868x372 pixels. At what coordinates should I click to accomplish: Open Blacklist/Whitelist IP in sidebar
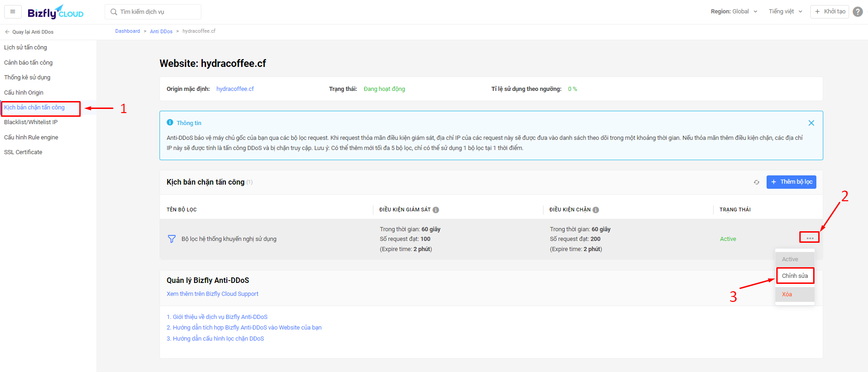pyautogui.click(x=31, y=122)
